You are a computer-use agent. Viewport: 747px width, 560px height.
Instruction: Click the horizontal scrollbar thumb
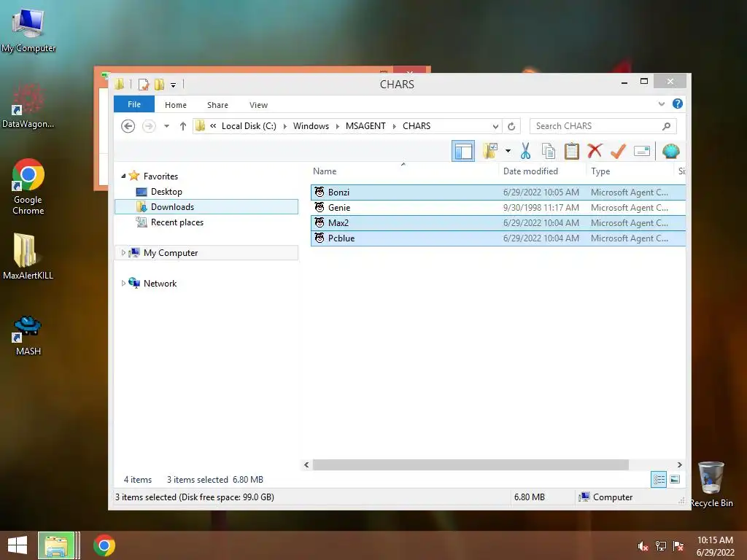471,464
